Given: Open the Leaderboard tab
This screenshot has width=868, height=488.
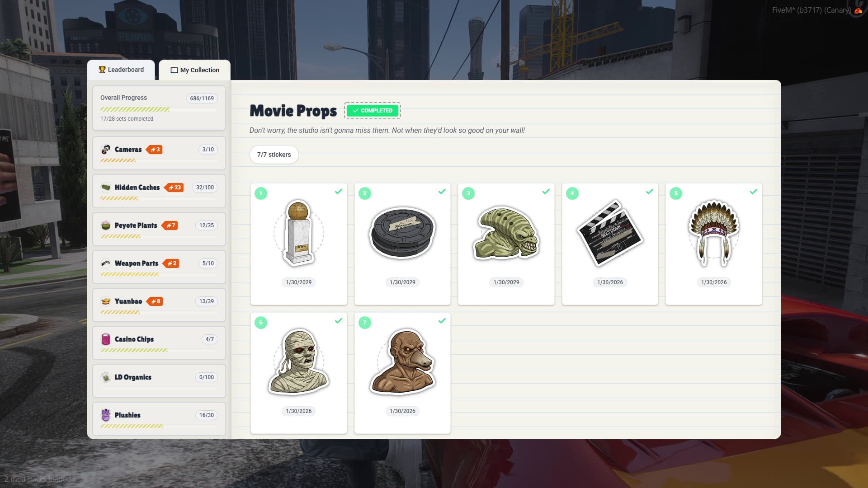Looking at the screenshot, I should tap(121, 70).
